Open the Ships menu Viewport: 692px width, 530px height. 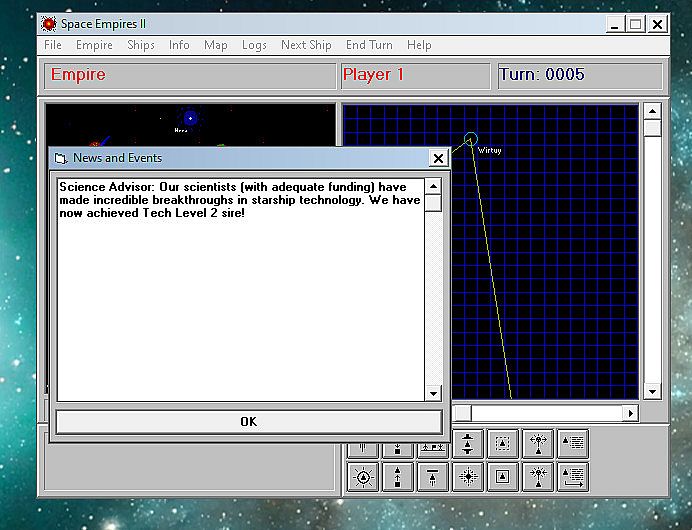point(141,45)
